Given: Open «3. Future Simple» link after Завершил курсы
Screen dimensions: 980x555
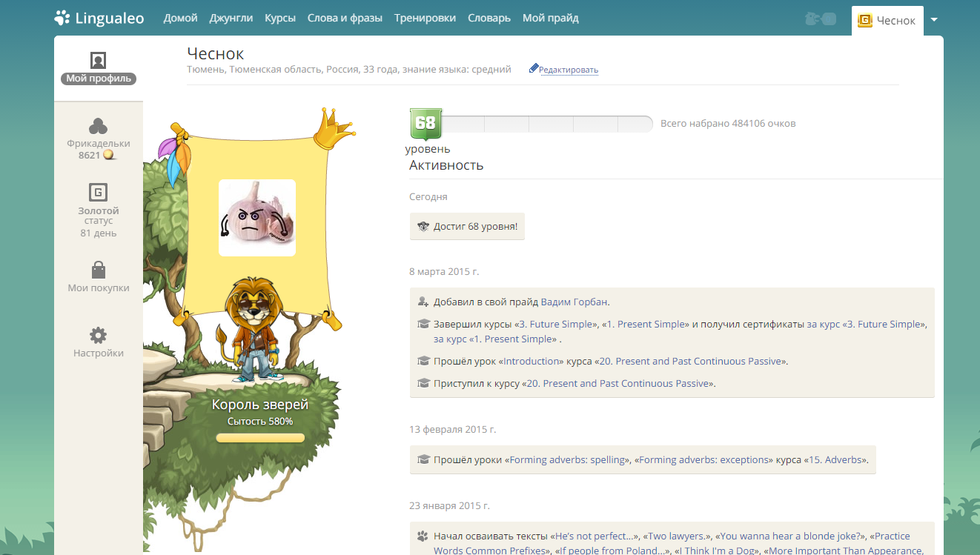Looking at the screenshot, I should [x=557, y=324].
